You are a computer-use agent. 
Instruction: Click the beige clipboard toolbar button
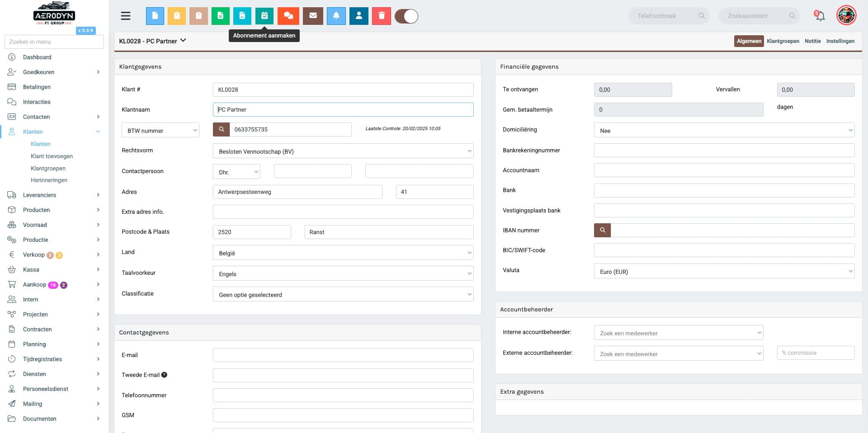[198, 16]
